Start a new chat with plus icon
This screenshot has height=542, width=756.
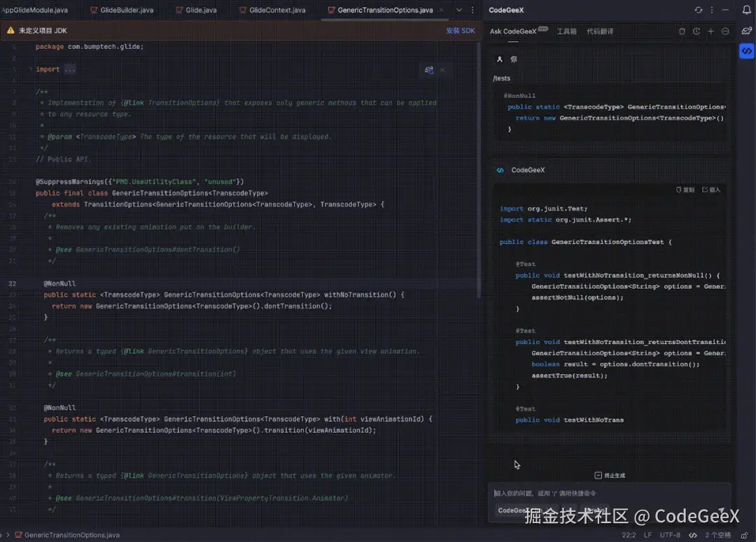(710, 31)
